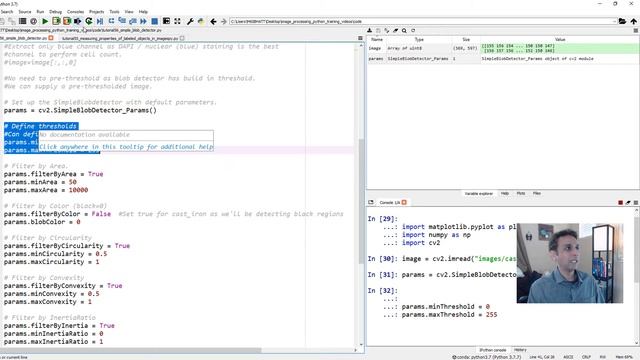Go forward with the grey right arrow
This screenshot has width=640, height=360.
[x=224, y=21]
